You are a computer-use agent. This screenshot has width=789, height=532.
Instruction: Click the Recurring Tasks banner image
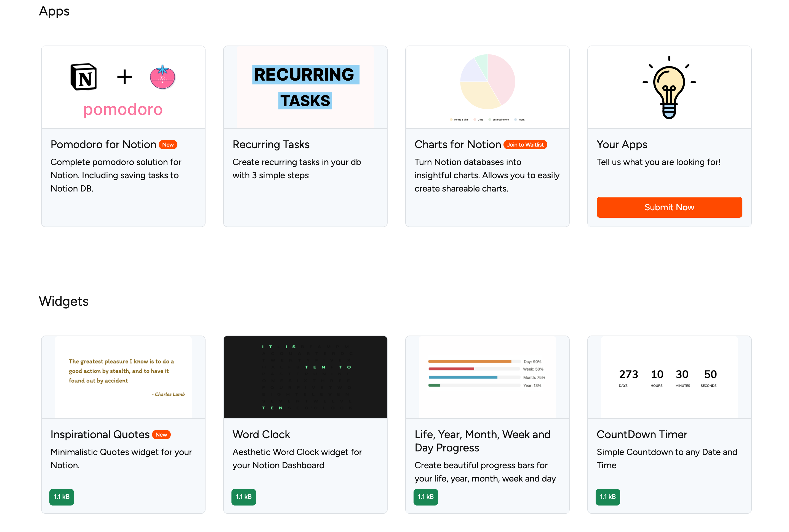click(305, 87)
